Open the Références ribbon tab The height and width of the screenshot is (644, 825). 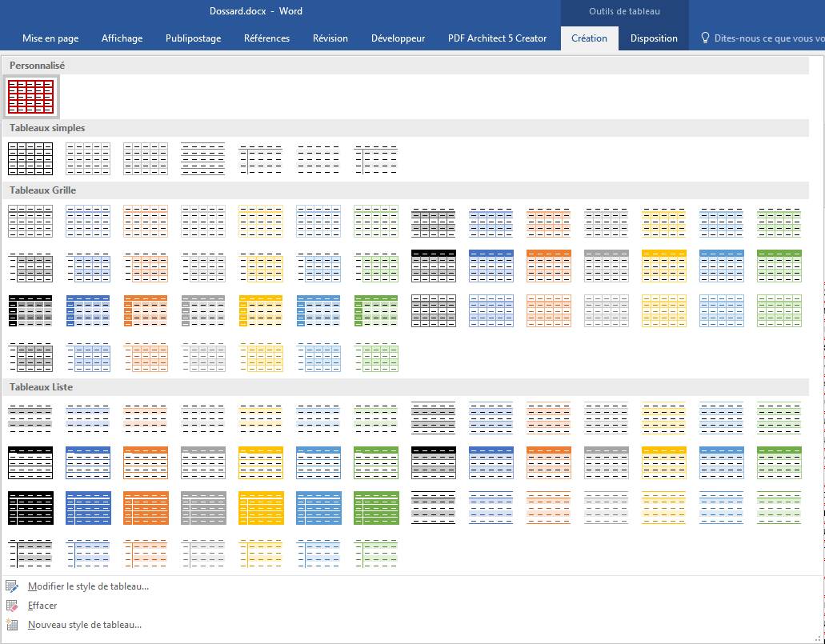(266, 38)
